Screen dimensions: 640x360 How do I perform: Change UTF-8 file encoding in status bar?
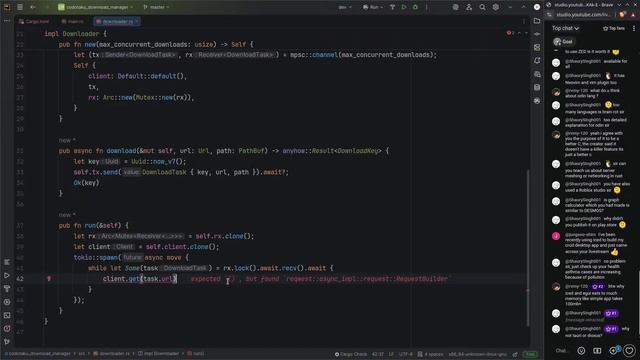pyautogui.click(x=406, y=354)
